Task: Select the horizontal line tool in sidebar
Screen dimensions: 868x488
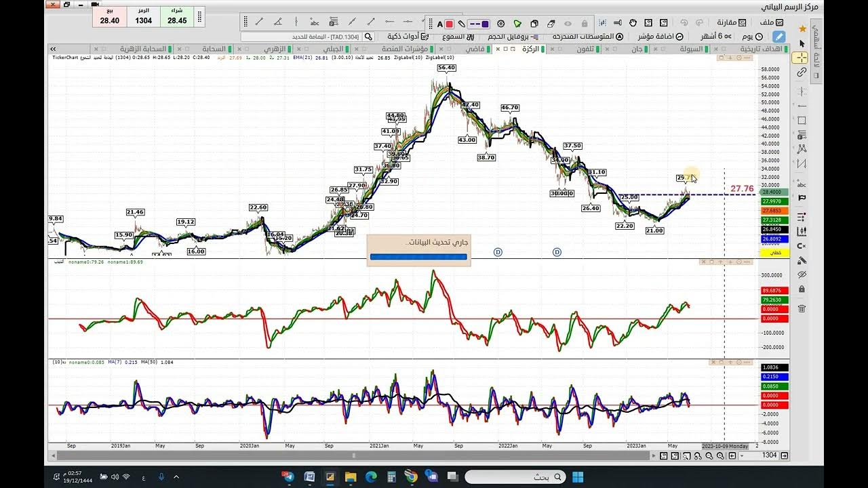Action: [x=802, y=106]
